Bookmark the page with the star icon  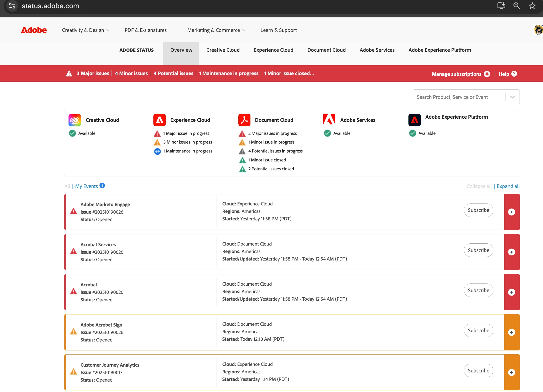pyautogui.click(x=532, y=6)
